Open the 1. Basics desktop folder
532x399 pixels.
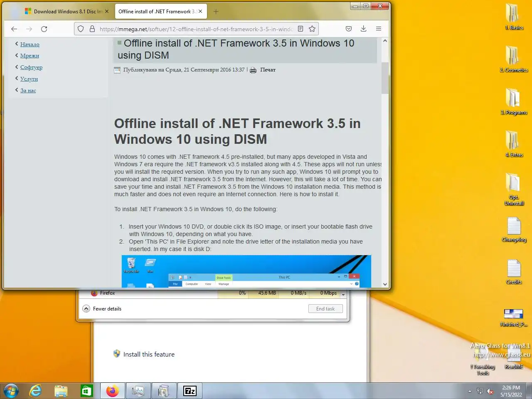point(513,17)
